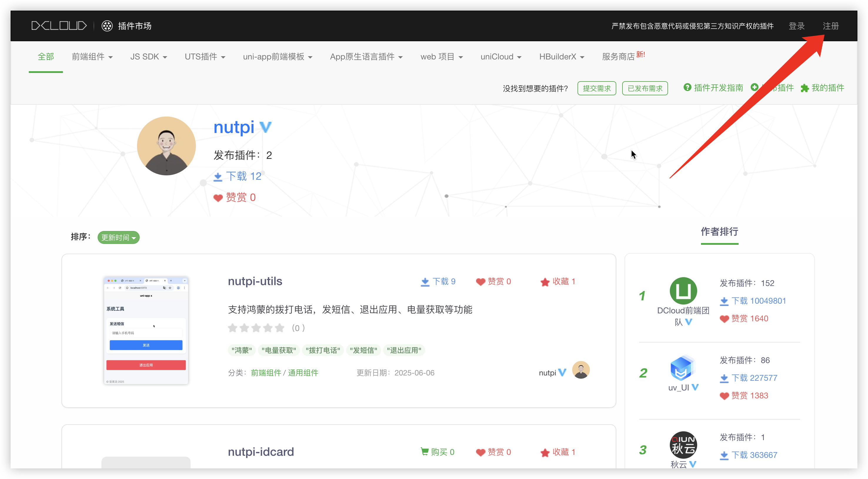Viewport: 868px width, 479px height.
Task: Open the 服务商店 menu item
Action: click(x=618, y=56)
